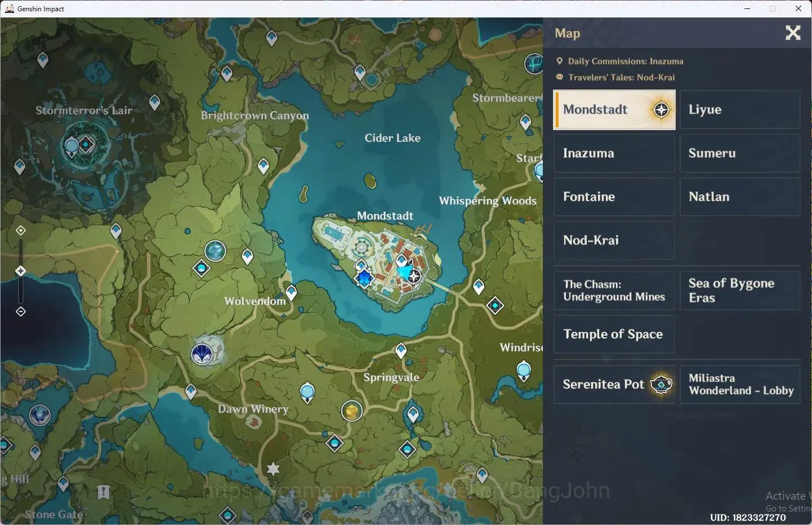Switch the map to Liyue
The width and height of the screenshot is (812, 525).
pos(740,110)
